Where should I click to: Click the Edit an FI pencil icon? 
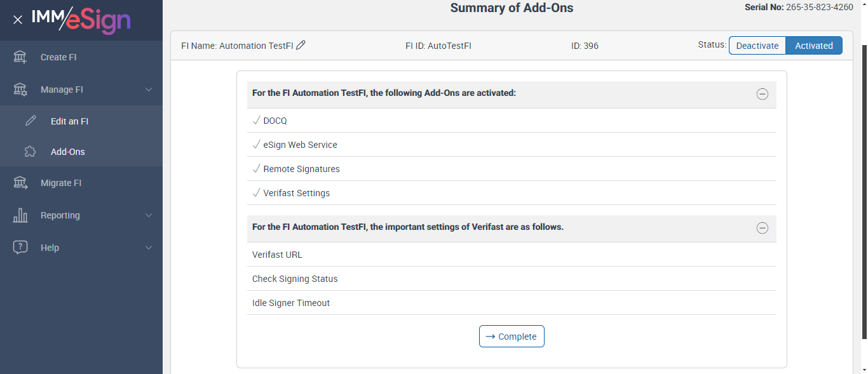pyautogui.click(x=31, y=121)
